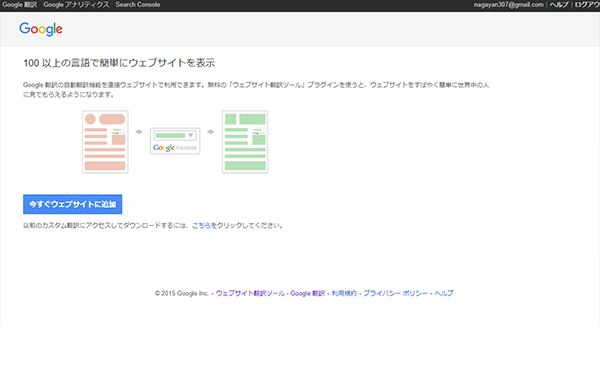Click the heading 100 以上の言語で簡単にウェブサイトを表示
Image resolution: width=600 pixels, height=386 pixels.
pos(119,63)
